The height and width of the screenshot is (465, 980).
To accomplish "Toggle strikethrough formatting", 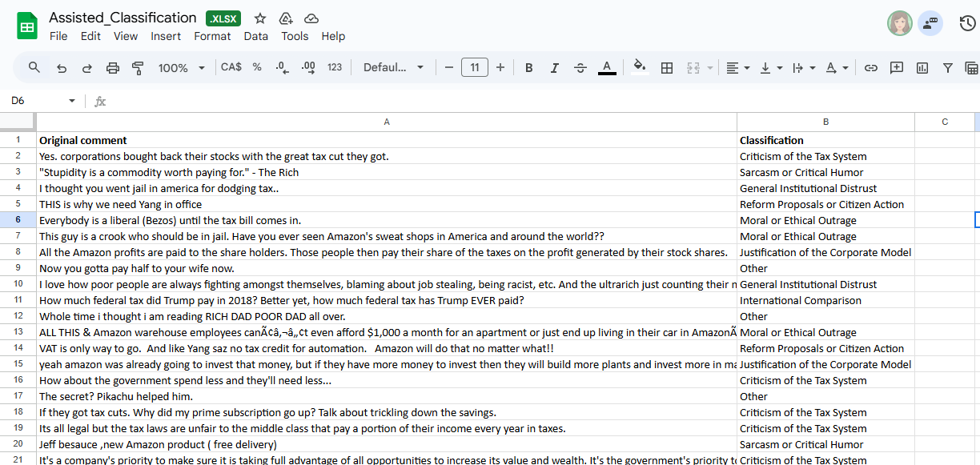I will tap(580, 68).
